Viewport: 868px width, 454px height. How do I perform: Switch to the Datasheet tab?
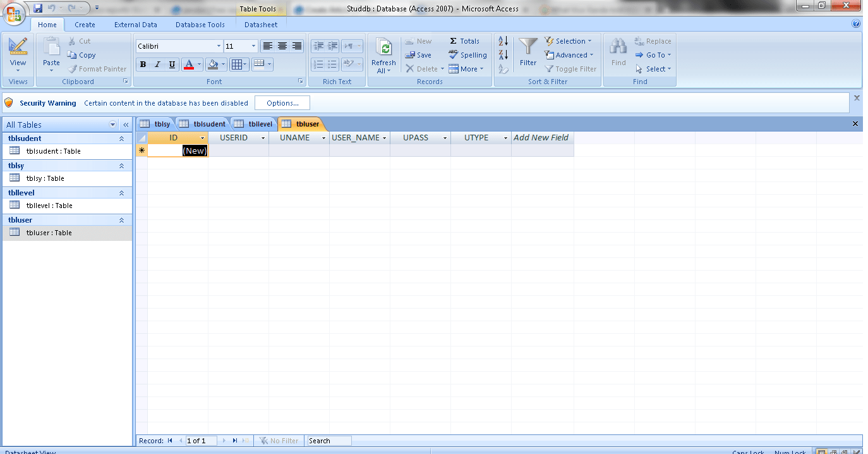pos(261,25)
